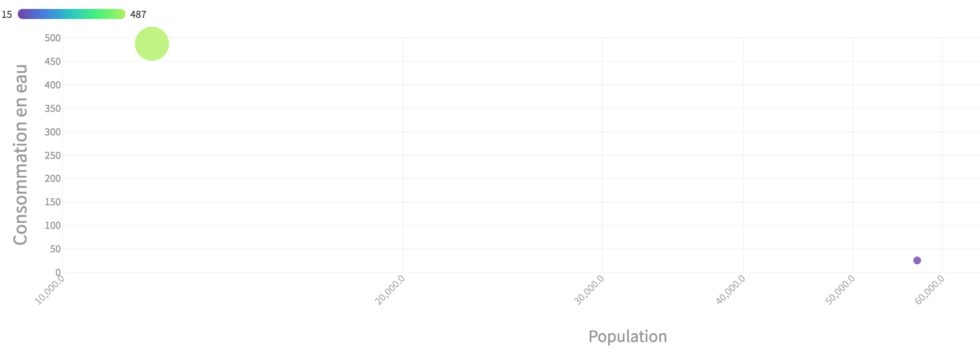Click the 60,000.0 x-axis tick label

click(930, 289)
